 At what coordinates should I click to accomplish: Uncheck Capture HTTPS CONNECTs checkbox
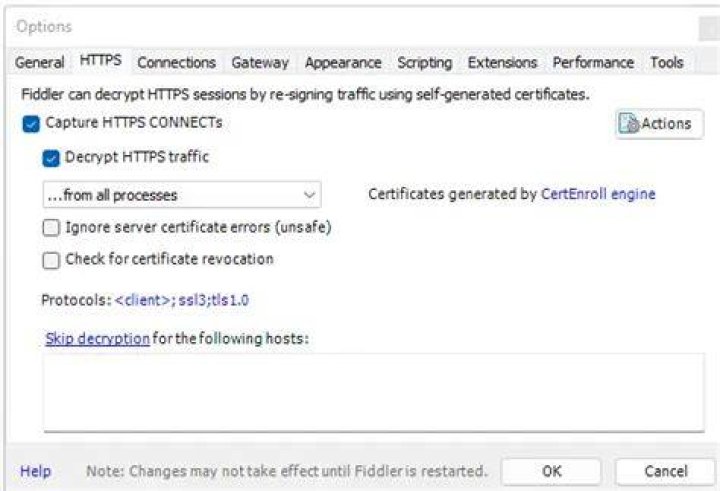click(x=31, y=124)
